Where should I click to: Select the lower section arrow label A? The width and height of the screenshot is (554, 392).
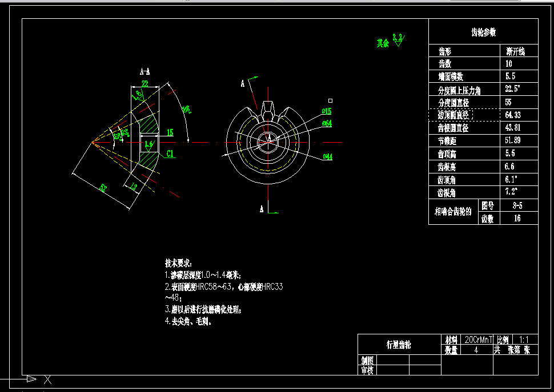(x=262, y=209)
